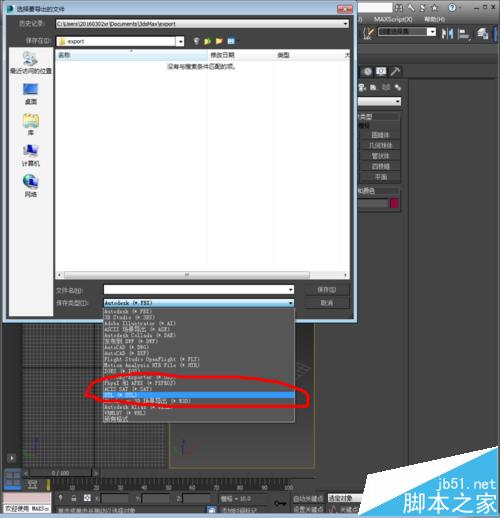This screenshot has width=500, height=518.
Task: Open Computer in dialog sidebar
Action: pyautogui.click(x=31, y=155)
